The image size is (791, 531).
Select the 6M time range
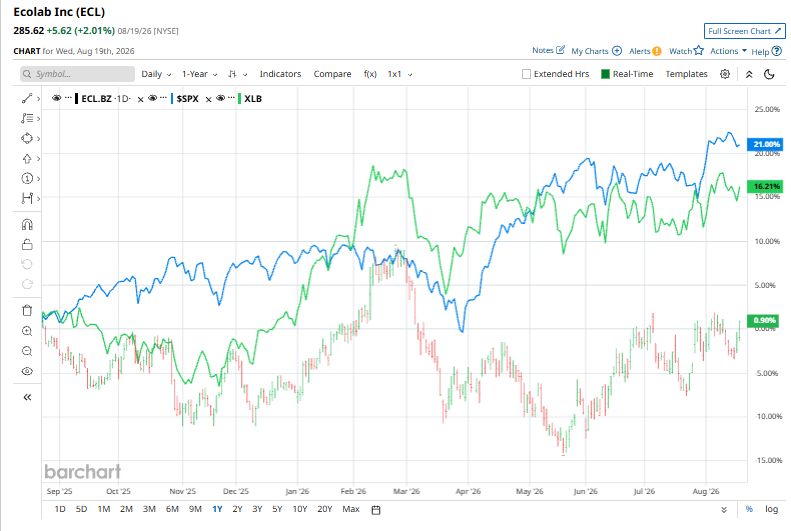[172, 509]
